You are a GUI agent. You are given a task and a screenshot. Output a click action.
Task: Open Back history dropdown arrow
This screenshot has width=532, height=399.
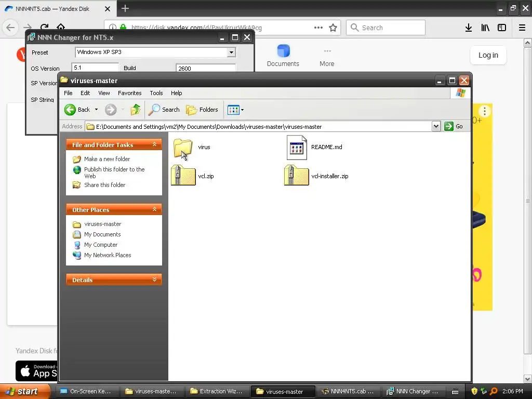pyautogui.click(x=96, y=110)
